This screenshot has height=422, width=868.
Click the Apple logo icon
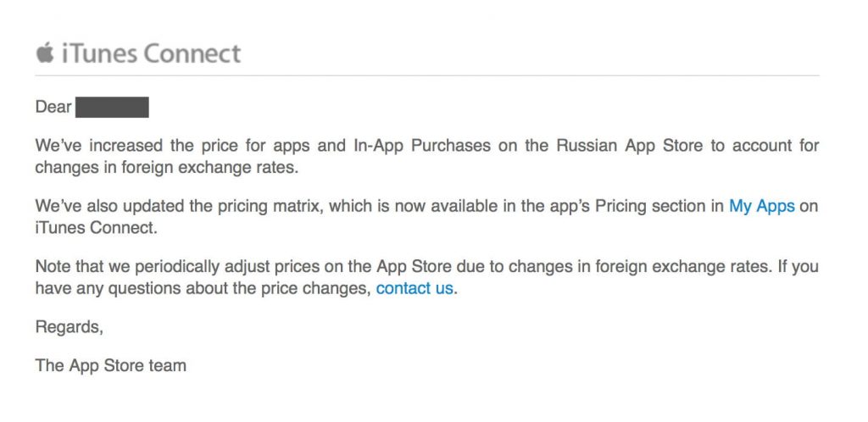pos(44,53)
